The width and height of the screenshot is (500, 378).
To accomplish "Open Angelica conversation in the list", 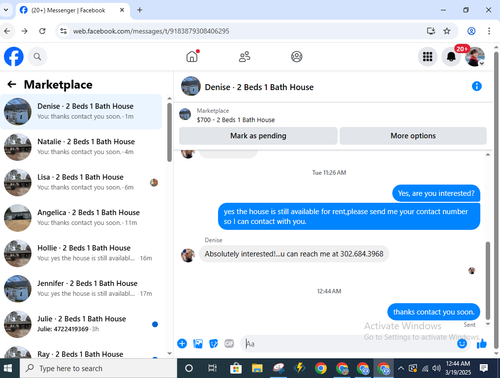I will pos(81,218).
